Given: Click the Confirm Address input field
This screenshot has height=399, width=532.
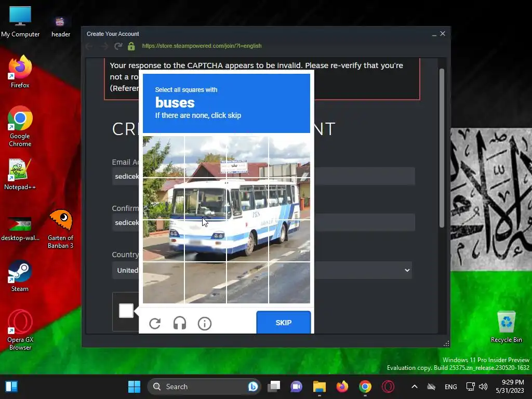Looking at the screenshot, I should 263,222.
